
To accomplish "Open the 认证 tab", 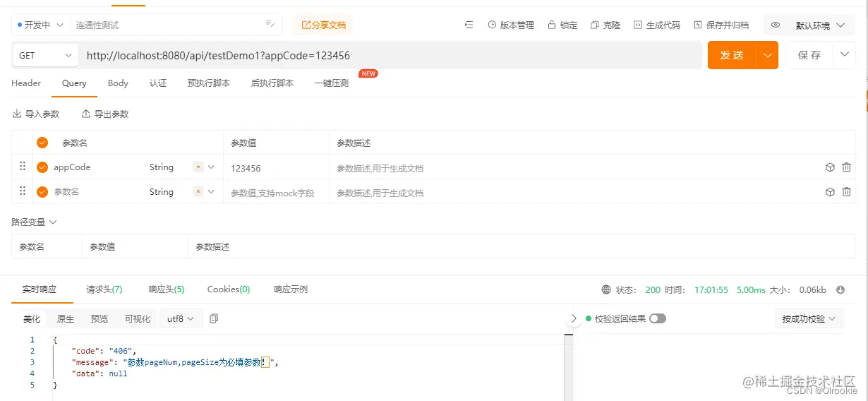I will coord(158,83).
